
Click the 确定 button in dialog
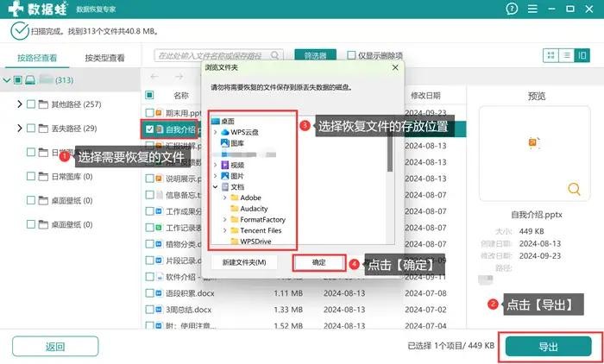[x=318, y=261]
